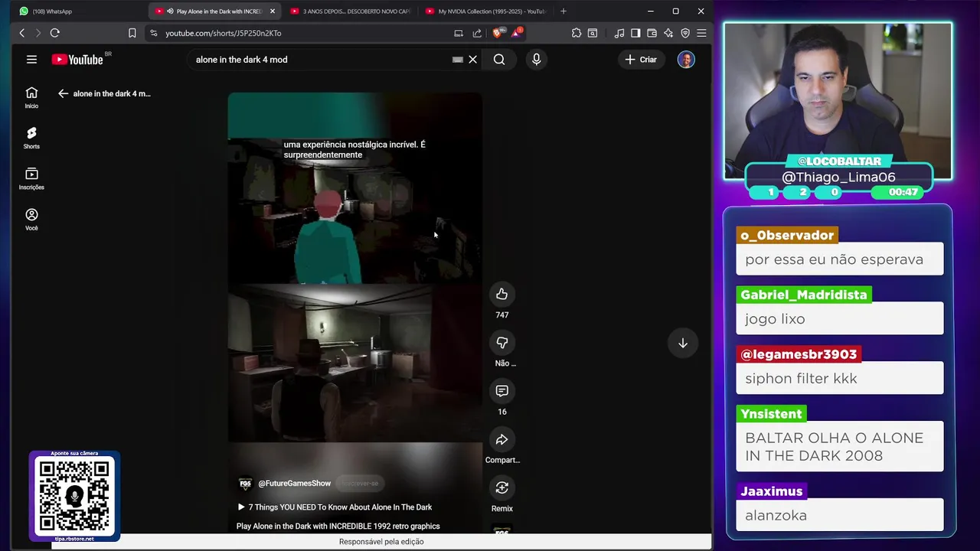
Task: Open the browser main menu
Action: pos(701,33)
